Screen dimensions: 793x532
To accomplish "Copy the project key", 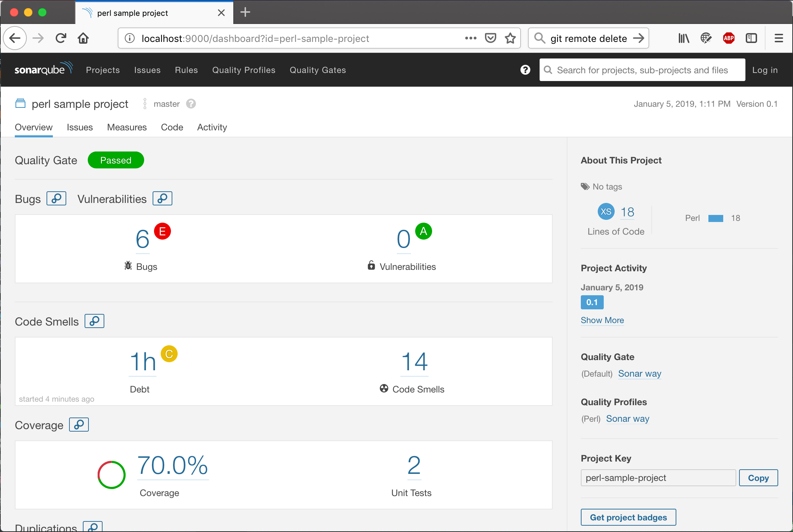I will (x=758, y=478).
